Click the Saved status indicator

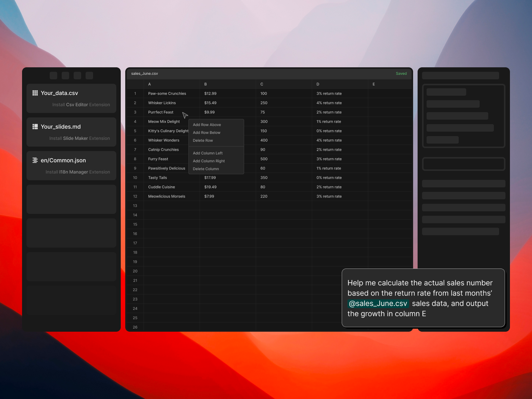tap(401, 74)
